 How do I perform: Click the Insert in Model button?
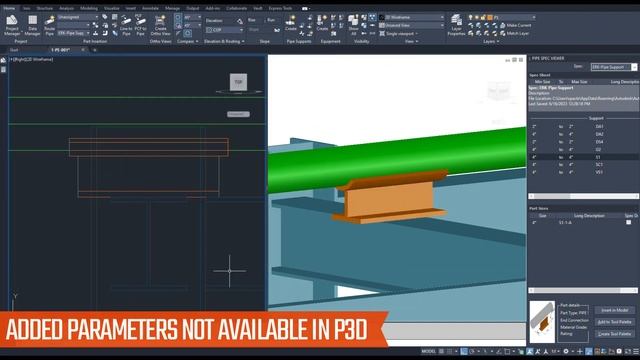615,310
